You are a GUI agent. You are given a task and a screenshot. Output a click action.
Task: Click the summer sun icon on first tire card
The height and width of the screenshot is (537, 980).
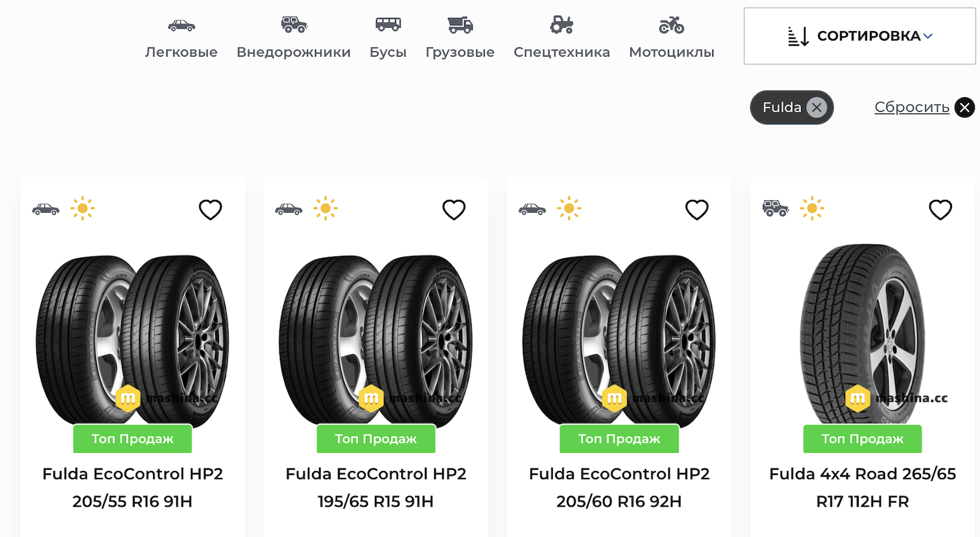click(83, 208)
